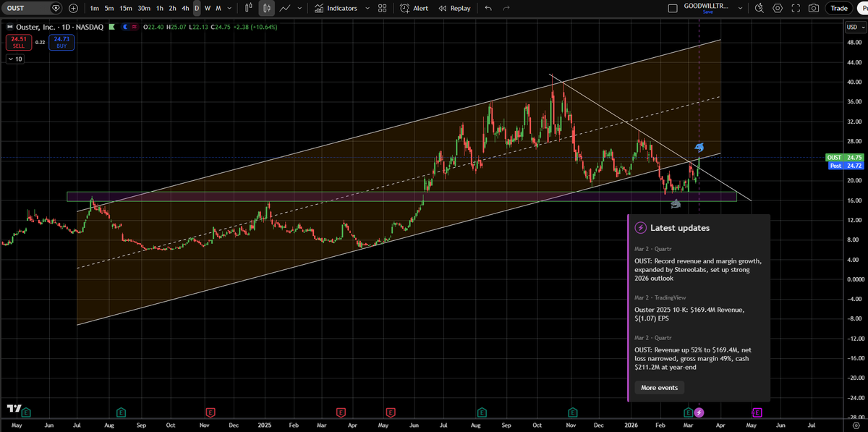The height and width of the screenshot is (432, 868).
Task: Open the layout setup square icon
Action: tap(673, 8)
